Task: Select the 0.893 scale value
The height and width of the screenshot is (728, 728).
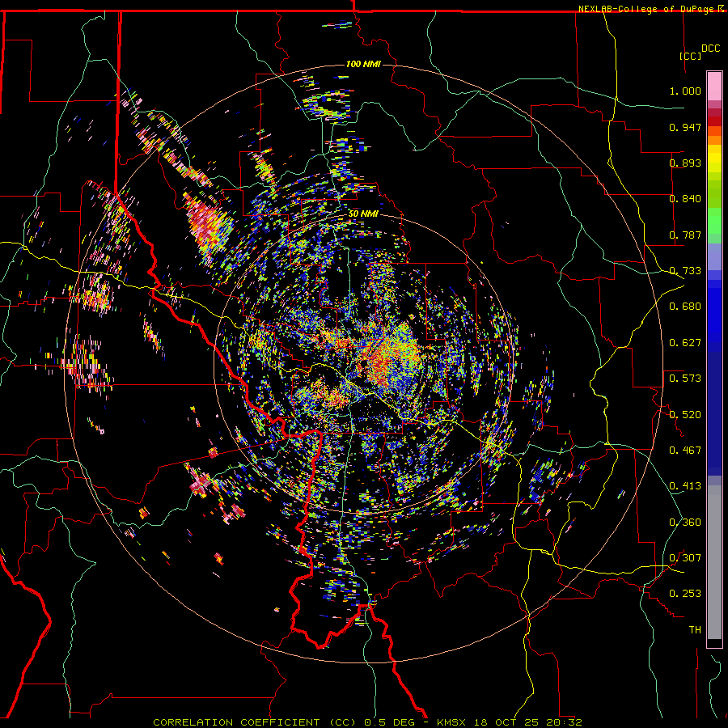Action: point(685,163)
